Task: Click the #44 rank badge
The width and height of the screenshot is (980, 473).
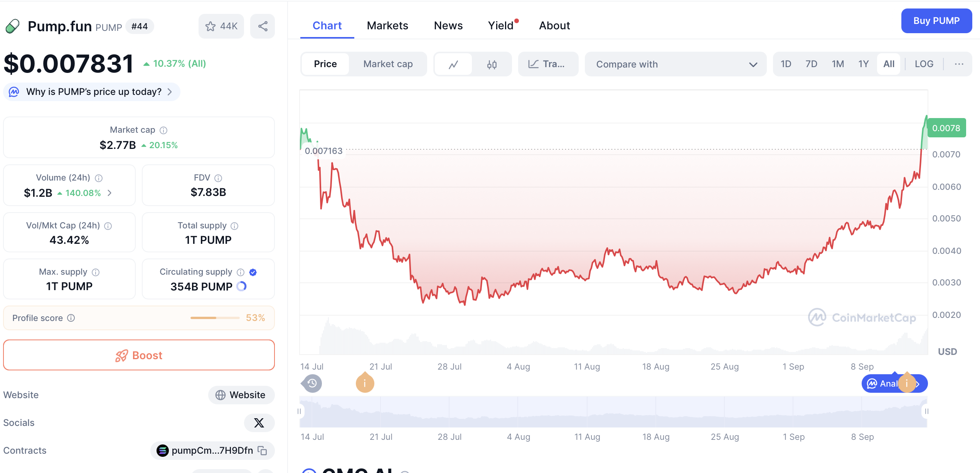Action: coord(140,26)
